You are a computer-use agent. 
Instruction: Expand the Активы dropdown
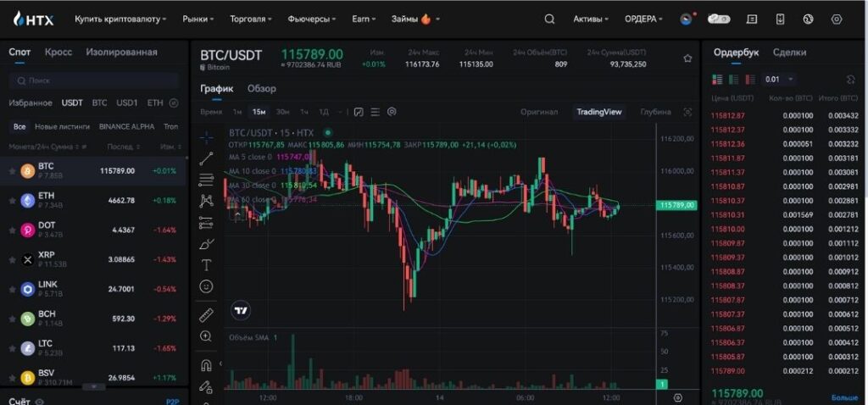pos(591,19)
